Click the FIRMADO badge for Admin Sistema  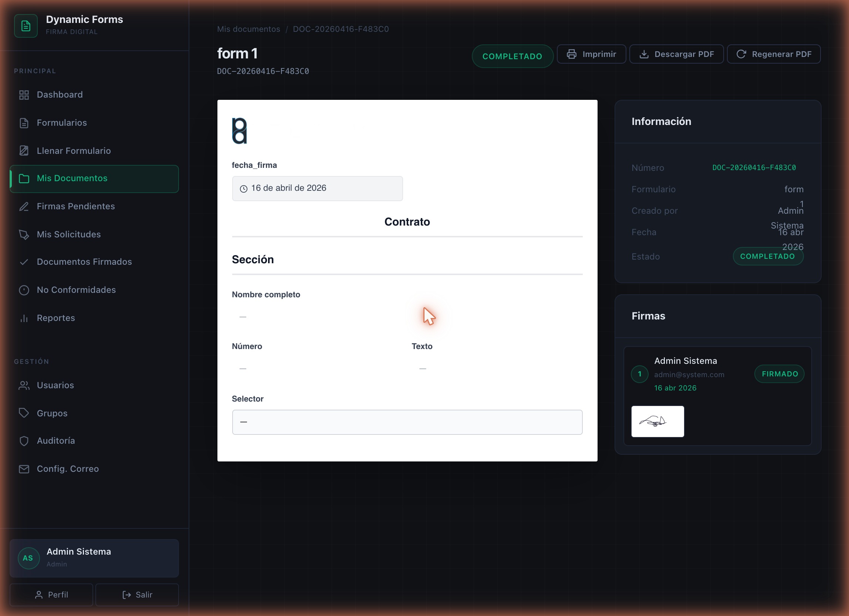pyautogui.click(x=779, y=374)
